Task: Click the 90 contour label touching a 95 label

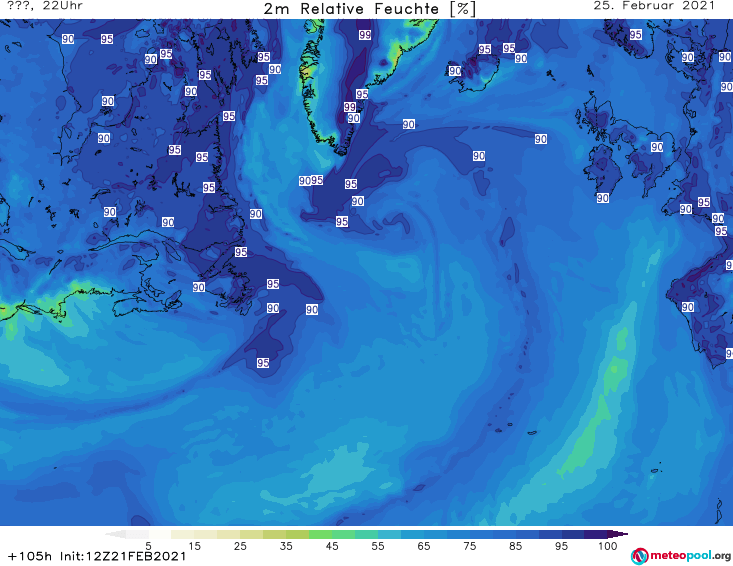Action: tap(305, 181)
